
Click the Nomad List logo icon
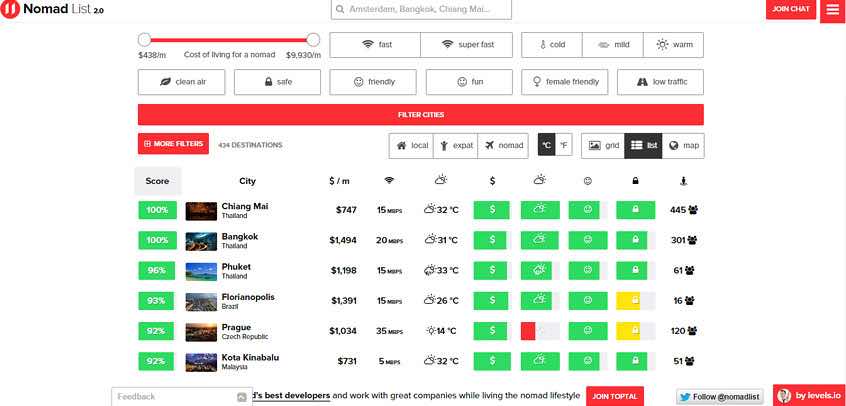click(11, 10)
